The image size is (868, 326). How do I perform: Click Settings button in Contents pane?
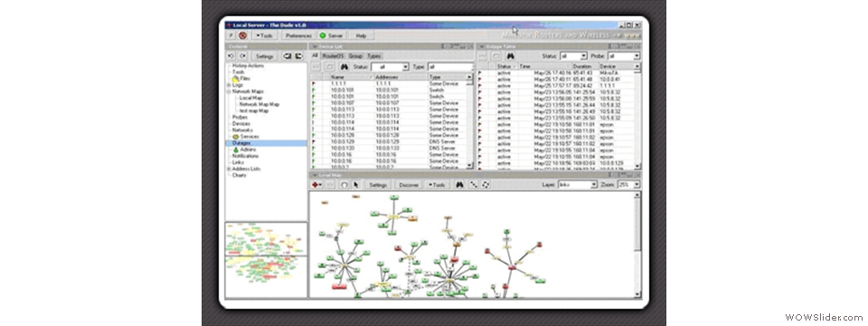pyautogui.click(x=265, y=56)
